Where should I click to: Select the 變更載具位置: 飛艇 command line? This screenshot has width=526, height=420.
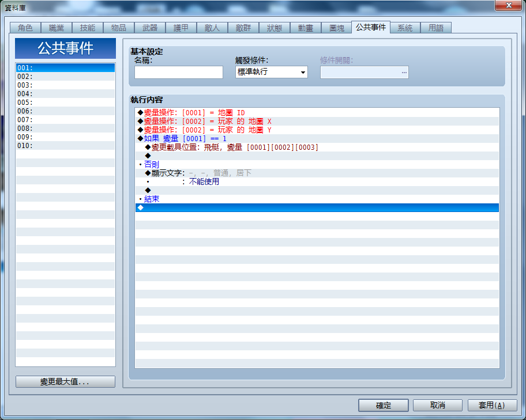(x=317, y=147)
